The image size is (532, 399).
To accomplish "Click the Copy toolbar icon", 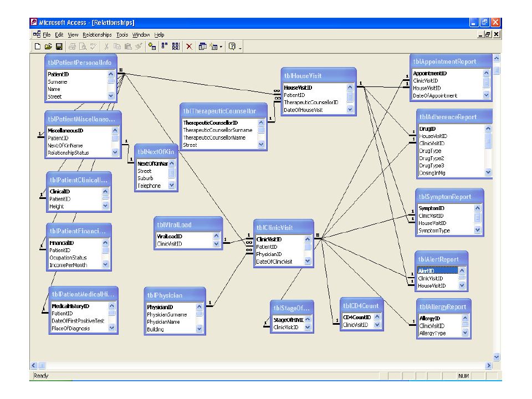I will [x=117, y=47].
